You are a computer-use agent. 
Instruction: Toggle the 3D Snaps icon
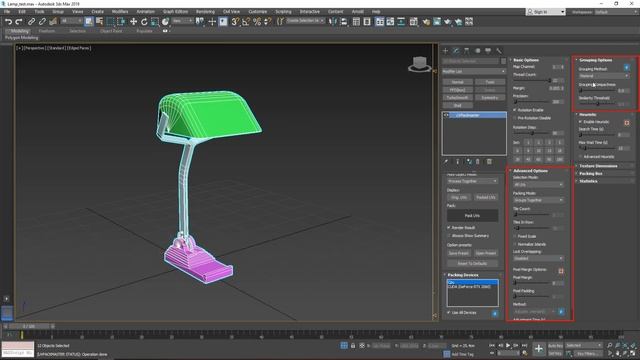pyautogui.click(x=235, y=22)
